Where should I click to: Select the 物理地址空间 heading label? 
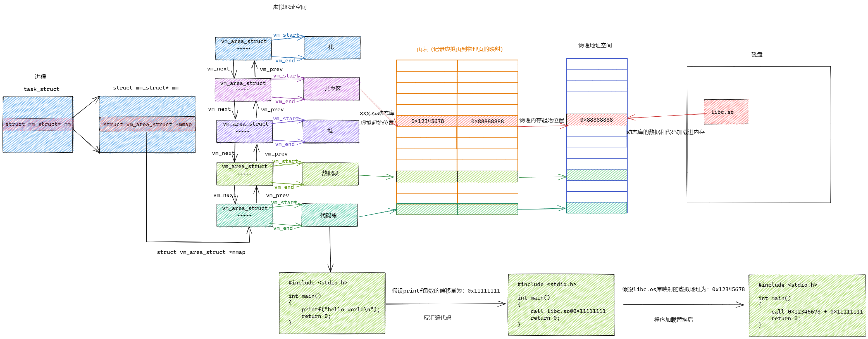coord(595,46)
